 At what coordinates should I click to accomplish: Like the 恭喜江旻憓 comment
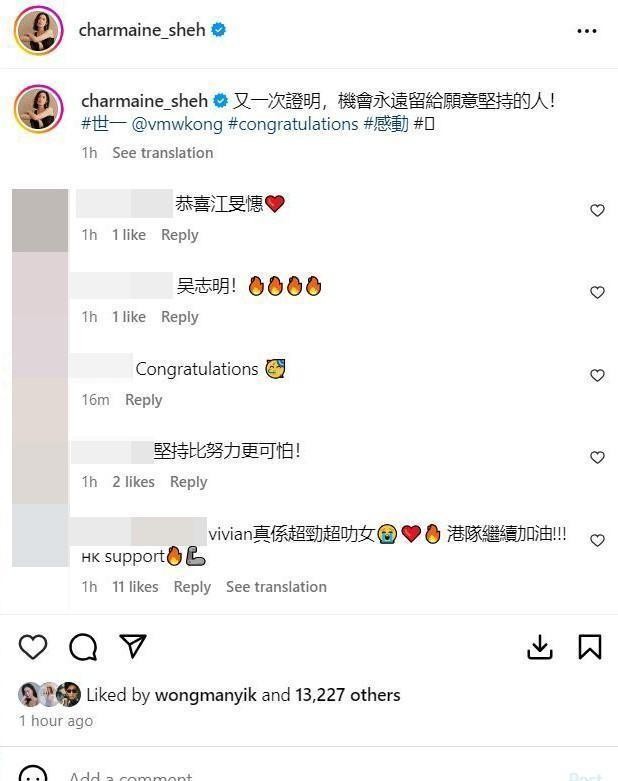597,210
